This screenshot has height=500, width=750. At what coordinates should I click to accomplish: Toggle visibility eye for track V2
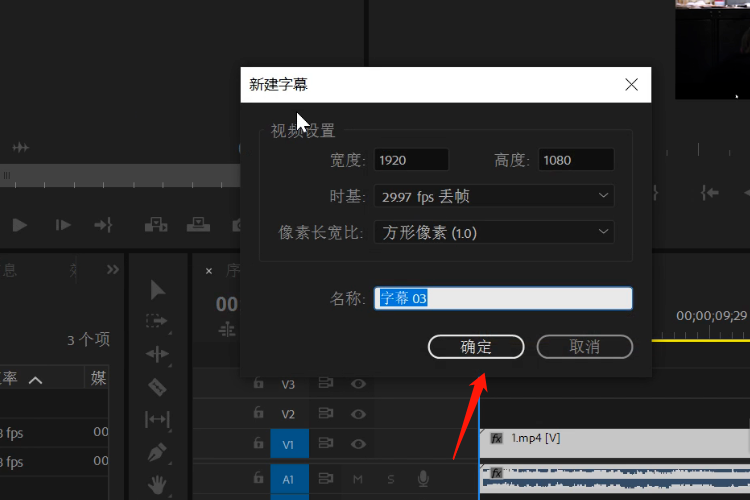(x=358, y=414)
